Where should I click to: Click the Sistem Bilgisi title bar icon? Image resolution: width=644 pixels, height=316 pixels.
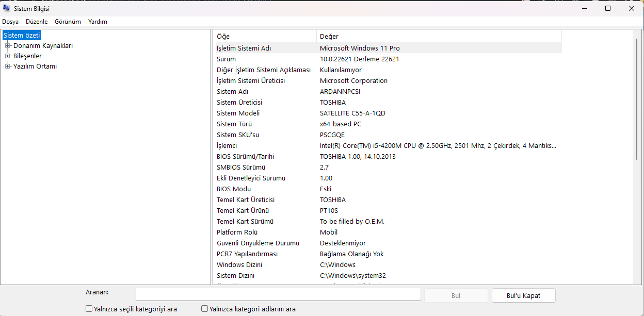(6, 8)
